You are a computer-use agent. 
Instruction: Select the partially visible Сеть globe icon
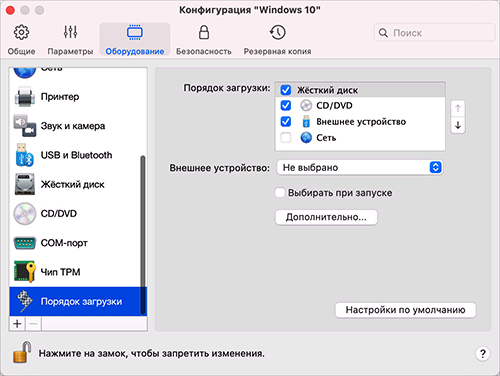point(25,73)
